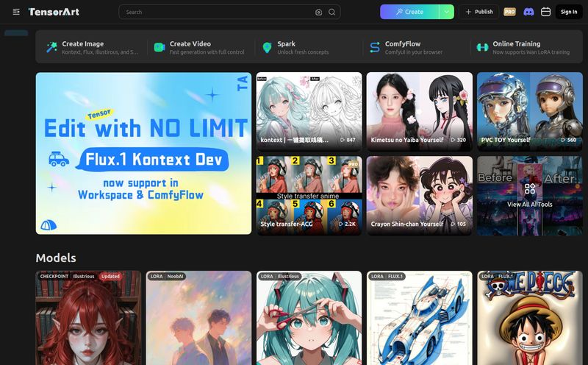Click the Create button
The width and height of the screenshot is (588, 365).
pos(409,12)
